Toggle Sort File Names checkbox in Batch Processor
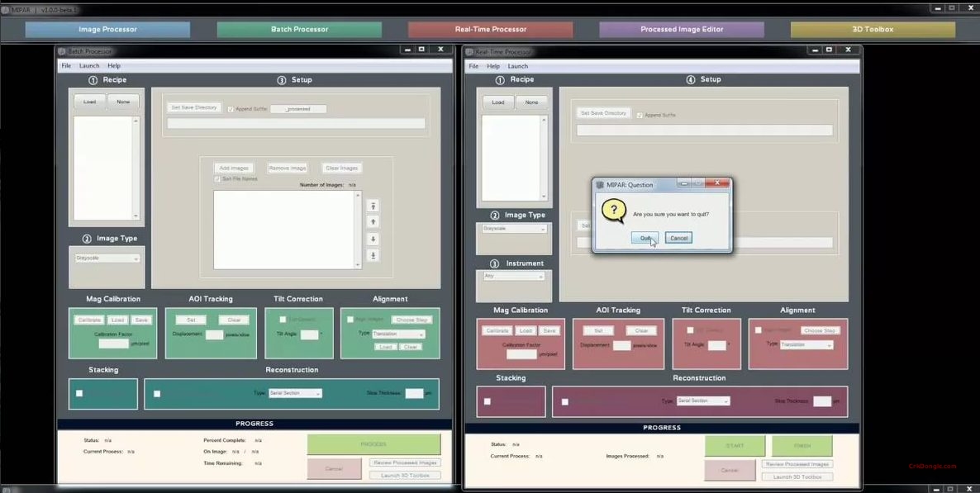This screenshot has width=980, height=493. pos(217,178)
